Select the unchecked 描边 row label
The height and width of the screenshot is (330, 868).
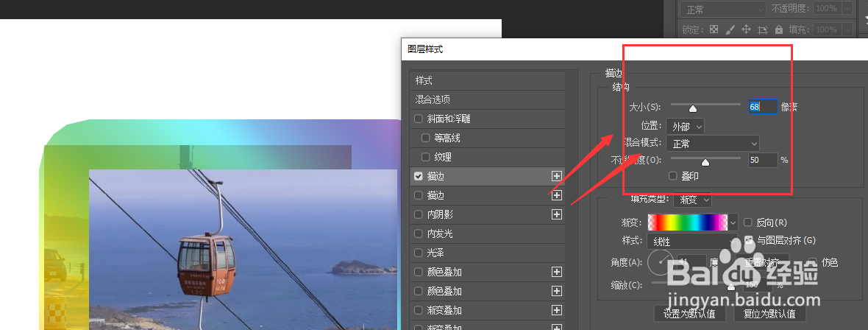[x=435, y=195]
